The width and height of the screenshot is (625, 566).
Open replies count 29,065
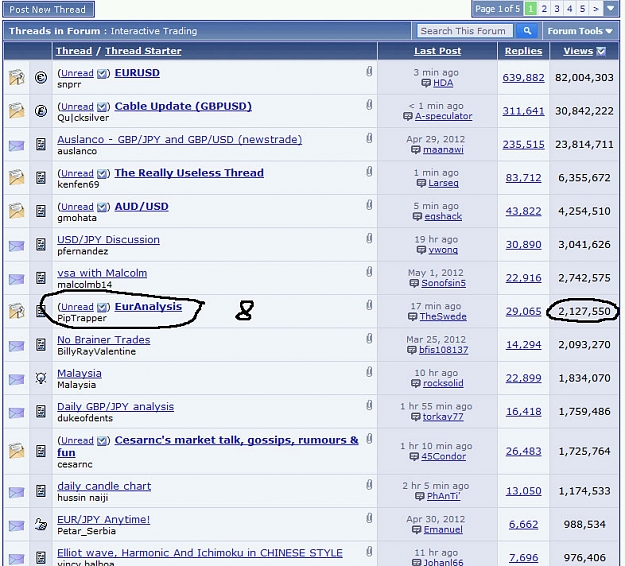523,311
